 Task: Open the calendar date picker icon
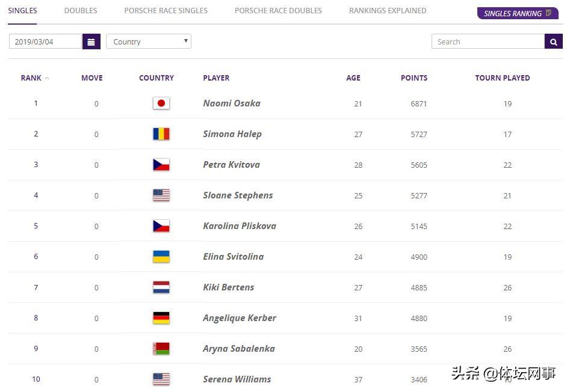pyautogui.click(x=91, y=41)
